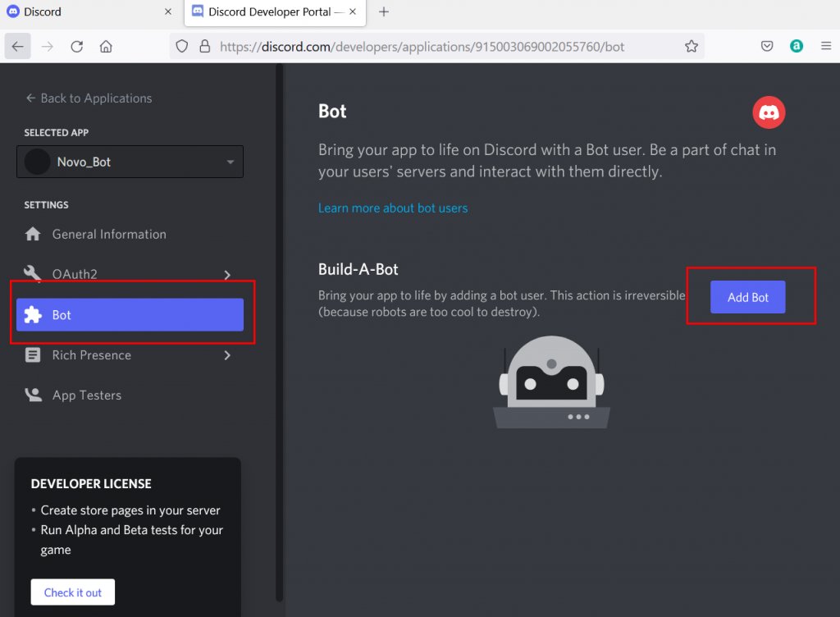Click the App Testers person icon

pos(33,395)
